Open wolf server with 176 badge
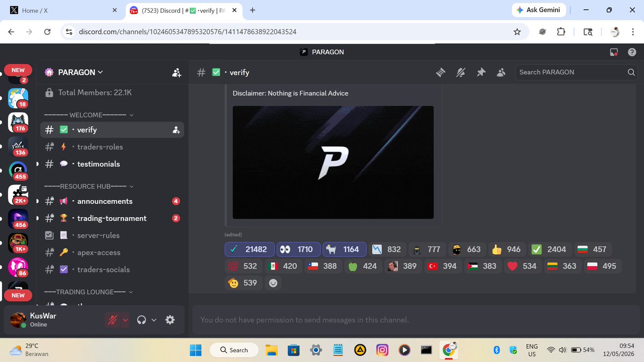 [x=18, y=122]
